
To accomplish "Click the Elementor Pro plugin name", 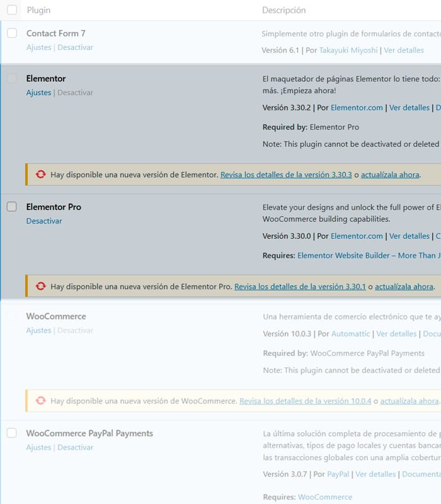I will [54, 207].
